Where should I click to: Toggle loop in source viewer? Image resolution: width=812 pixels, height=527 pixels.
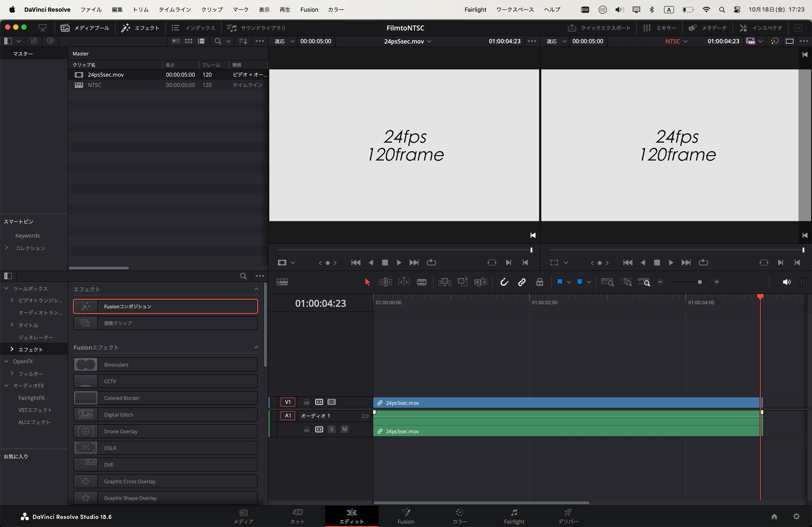click(431, 263)
